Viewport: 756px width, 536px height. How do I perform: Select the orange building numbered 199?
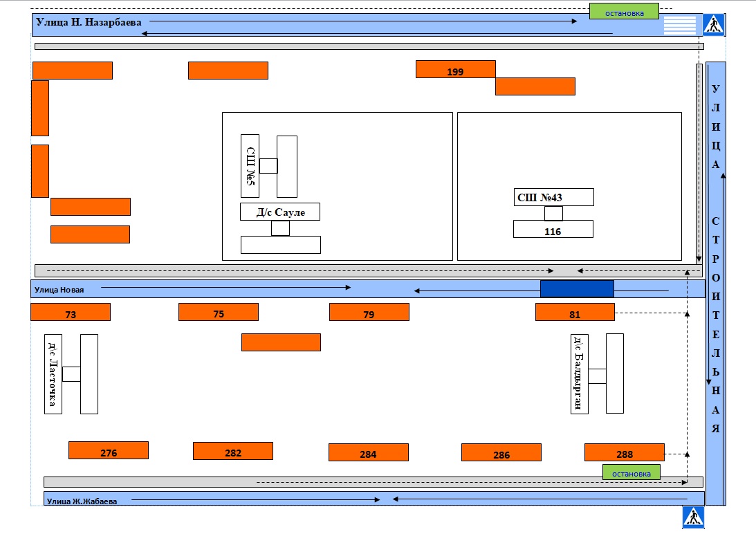click(x=456, y=69)
